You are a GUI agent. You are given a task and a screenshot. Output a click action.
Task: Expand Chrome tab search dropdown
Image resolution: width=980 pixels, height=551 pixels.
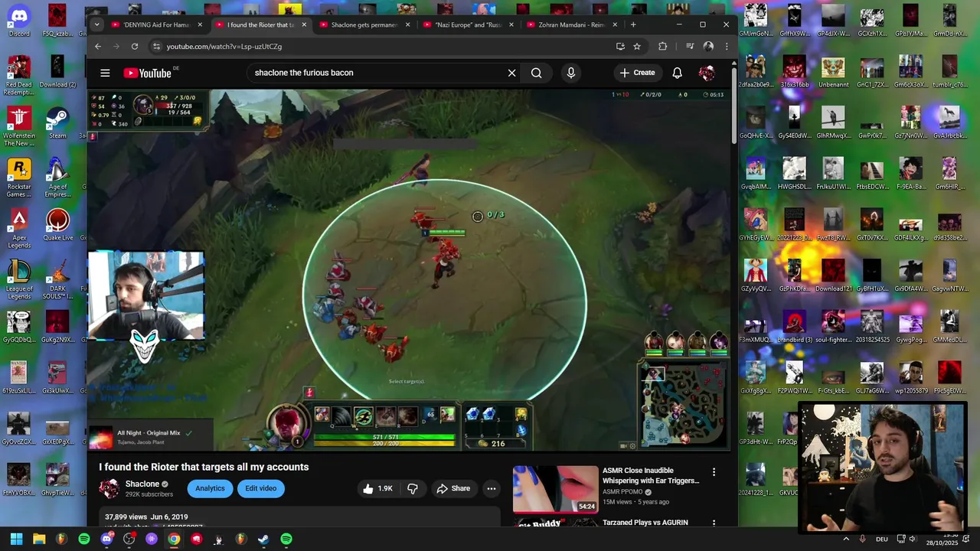[96, 24]
